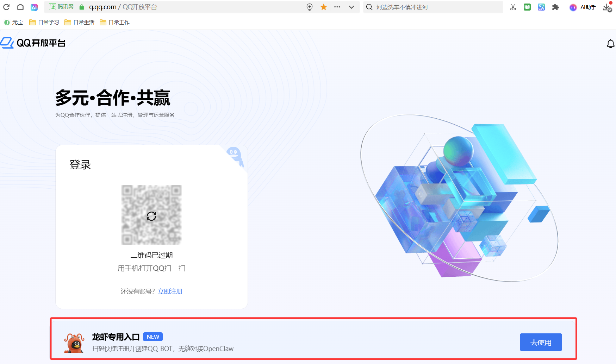The image size is (616, 364).
Task: Click the browser home icon
Action: 20,7
